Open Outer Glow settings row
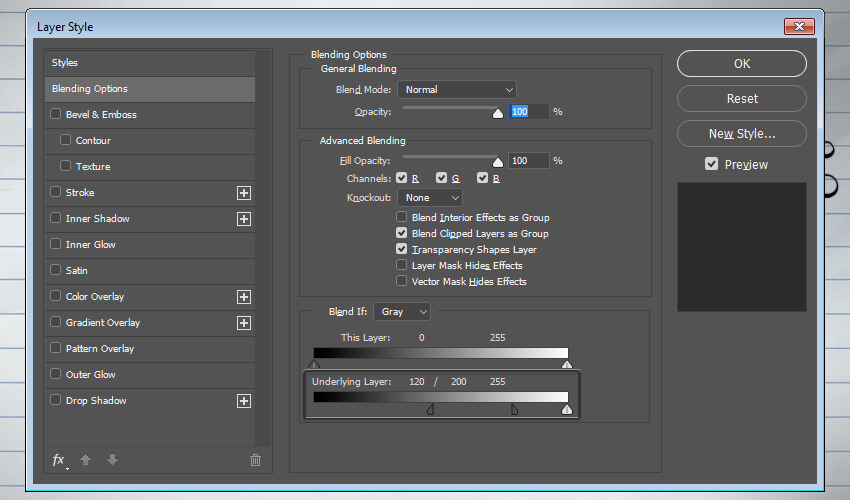This screenshot has width=850, height=500. pyautogui.click(x=150, y=375)
